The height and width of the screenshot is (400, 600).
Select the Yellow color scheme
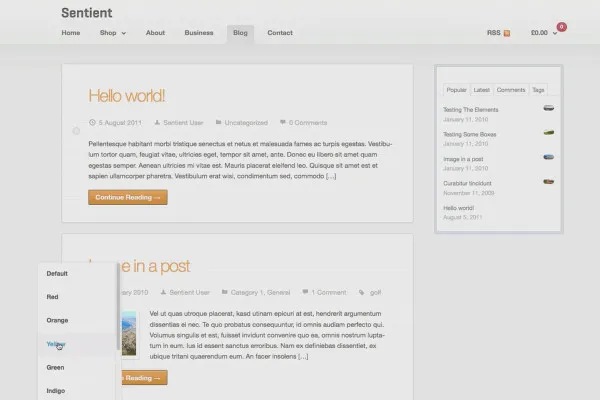(x=56, y=344)
